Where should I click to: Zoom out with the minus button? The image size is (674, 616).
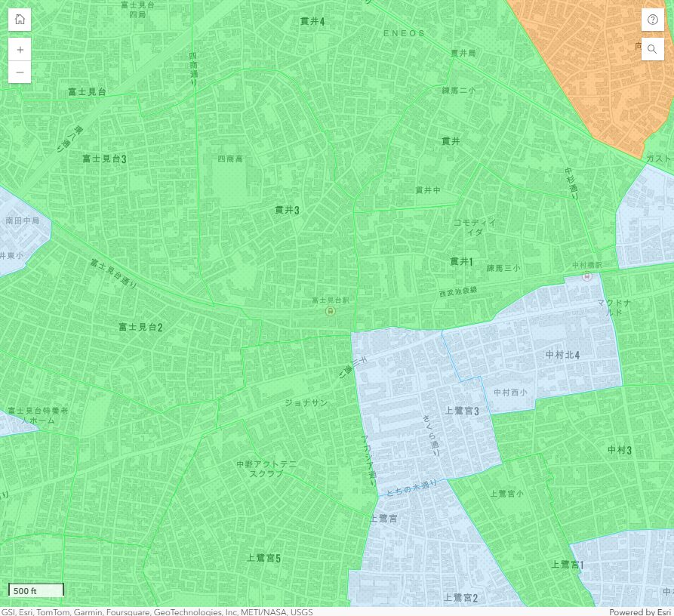20,72
